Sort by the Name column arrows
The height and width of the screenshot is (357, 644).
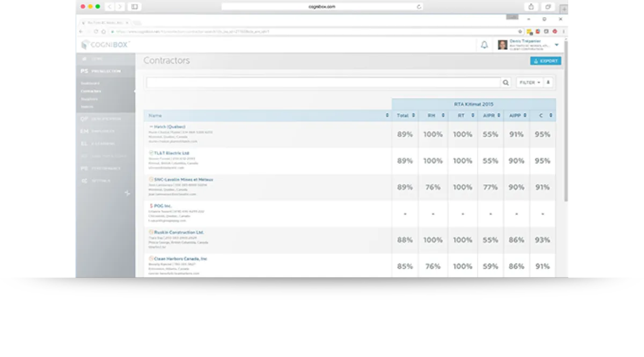pyautogui.click(x=387, y=115)
